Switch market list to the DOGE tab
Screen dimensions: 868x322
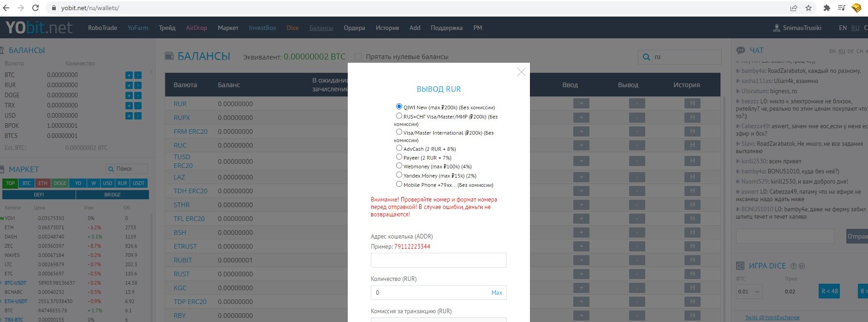[x=60, y=183]
